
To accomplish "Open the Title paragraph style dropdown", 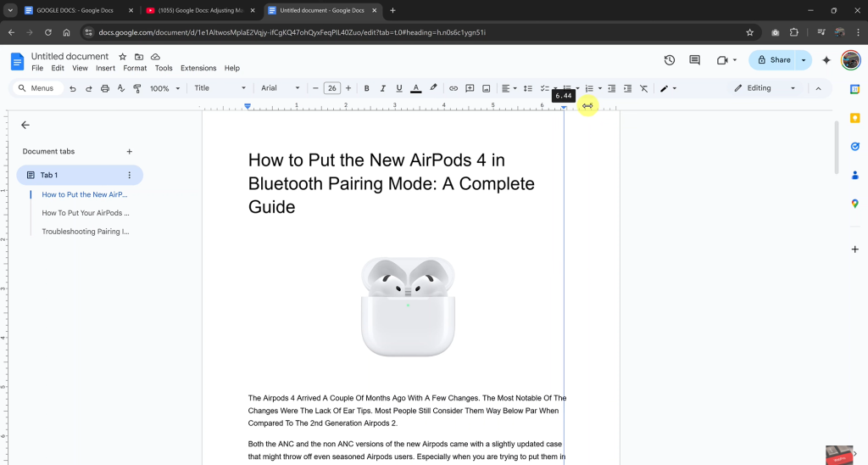I will [220, 88].
